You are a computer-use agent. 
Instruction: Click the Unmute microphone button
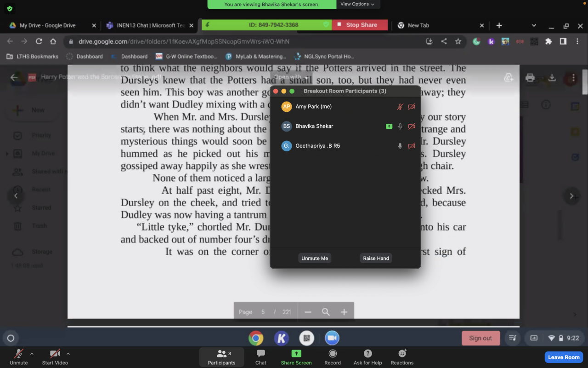(19, 357)
